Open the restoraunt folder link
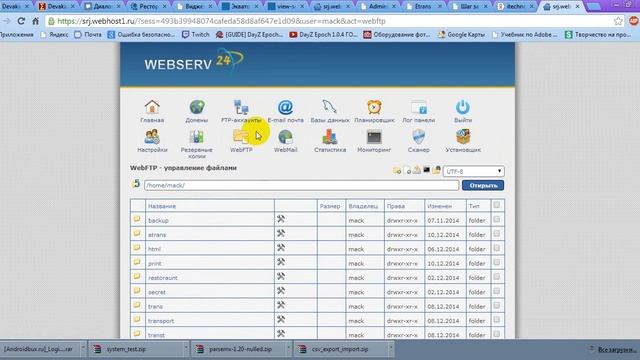640x360 pixels. click(x=163, y=278)
